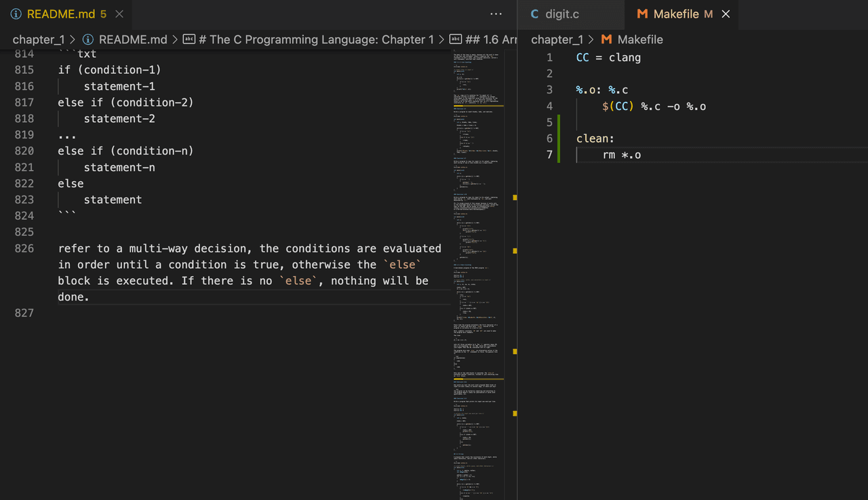Viewport: 868px width, 500px height.
Task: Click Makefile line number 4 in the gutter
Action: (549, 106)
